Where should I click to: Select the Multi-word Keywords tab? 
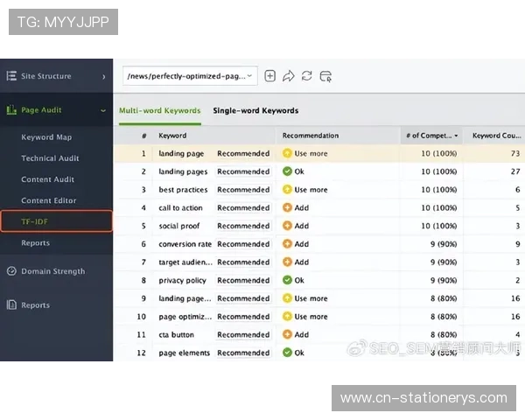pos(159,111)
